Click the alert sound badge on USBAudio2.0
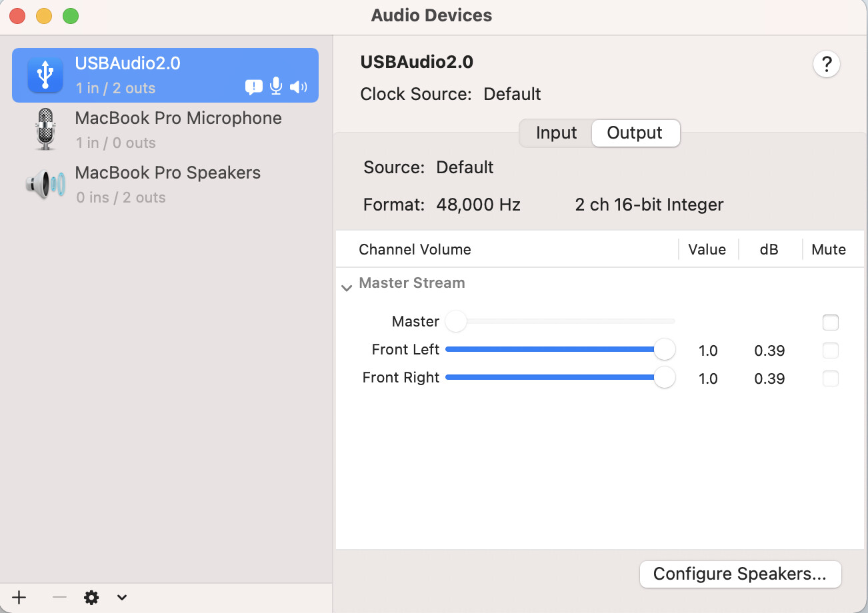 [254, 86]
